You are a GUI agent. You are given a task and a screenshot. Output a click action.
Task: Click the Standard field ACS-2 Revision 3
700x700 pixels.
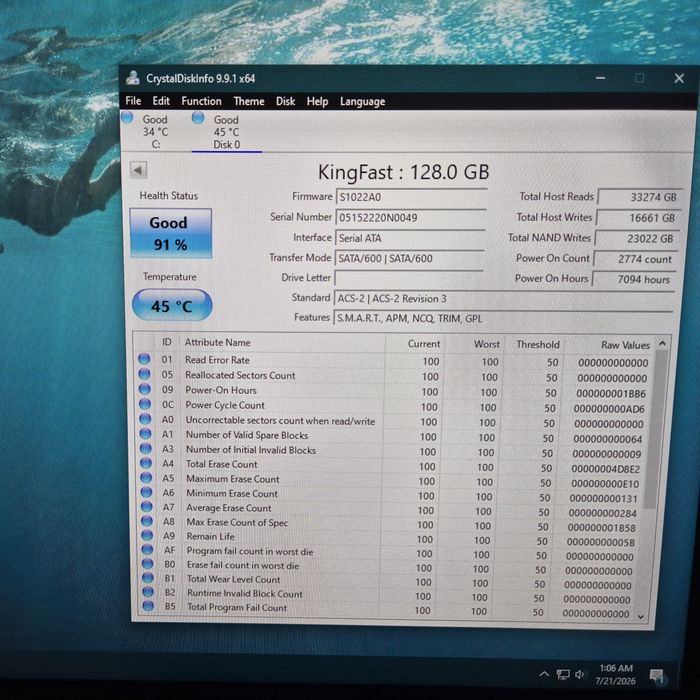click(x=504, y=298)
